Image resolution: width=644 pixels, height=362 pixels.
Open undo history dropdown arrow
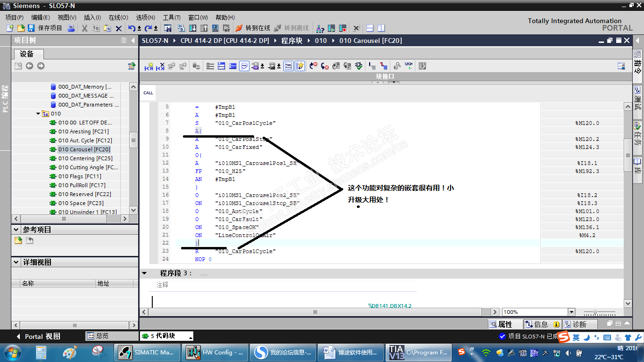[139, 28]
